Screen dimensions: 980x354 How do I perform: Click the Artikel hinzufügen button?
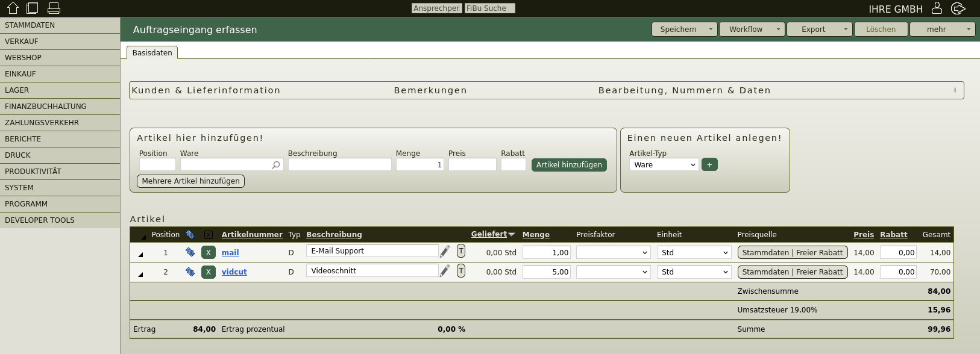click(569, 164)
